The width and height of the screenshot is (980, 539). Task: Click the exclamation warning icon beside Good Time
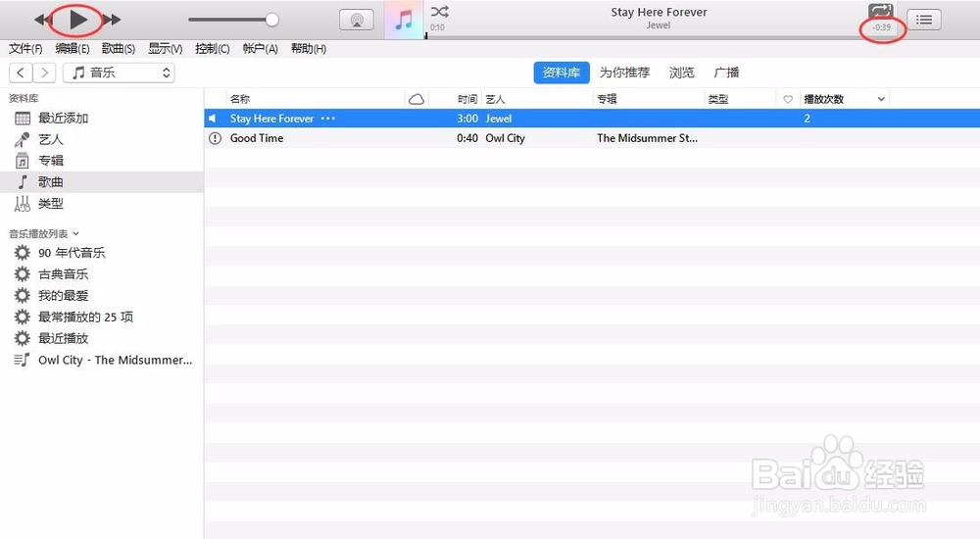[215, 138]
